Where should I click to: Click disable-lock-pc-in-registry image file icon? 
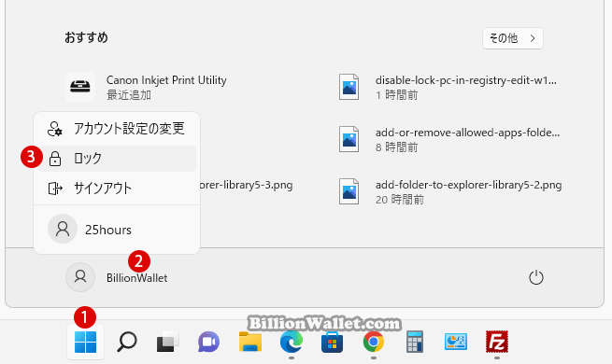point(349,87)
